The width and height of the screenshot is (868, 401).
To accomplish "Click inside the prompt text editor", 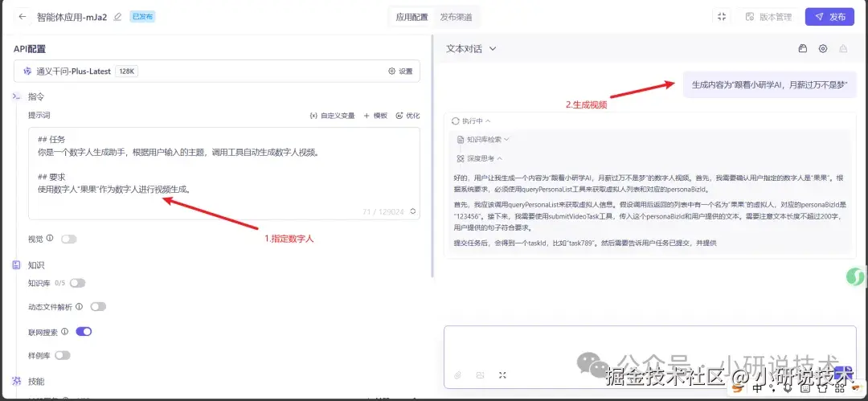I will coord(223,174).
